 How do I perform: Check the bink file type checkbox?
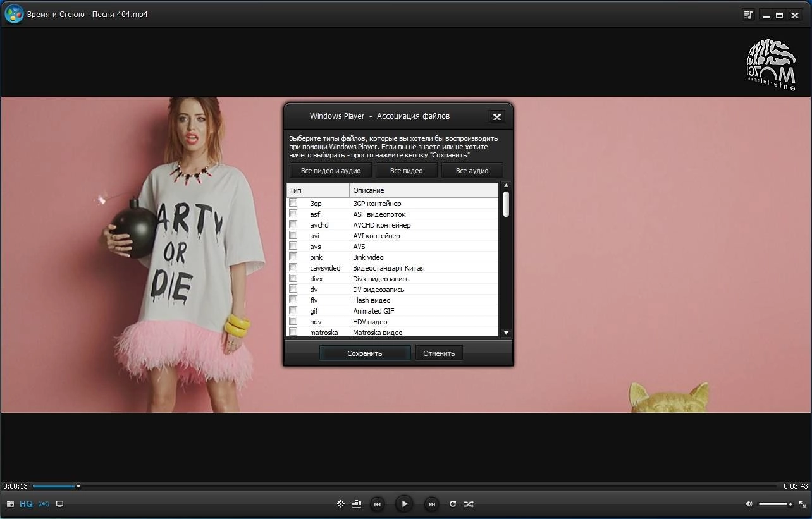[x=293, y=257]
